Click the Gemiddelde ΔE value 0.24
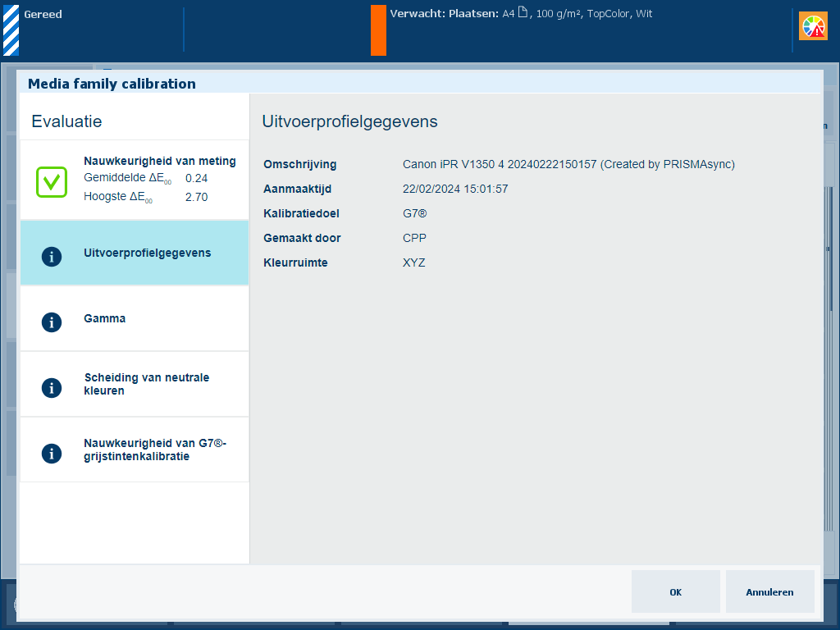 click(197, 178)
